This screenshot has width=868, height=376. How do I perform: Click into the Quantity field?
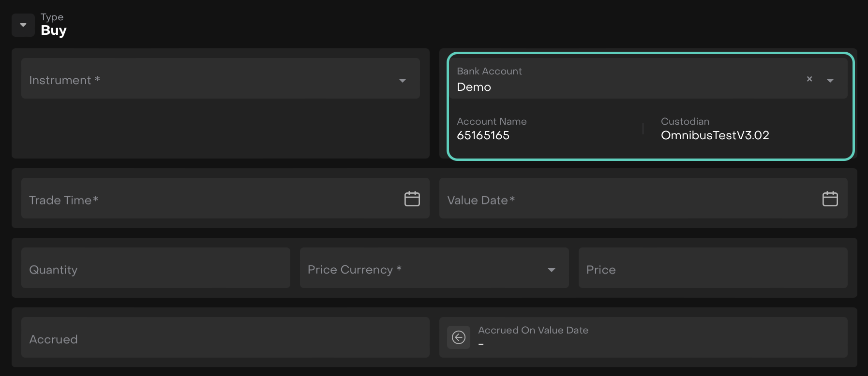155,269
